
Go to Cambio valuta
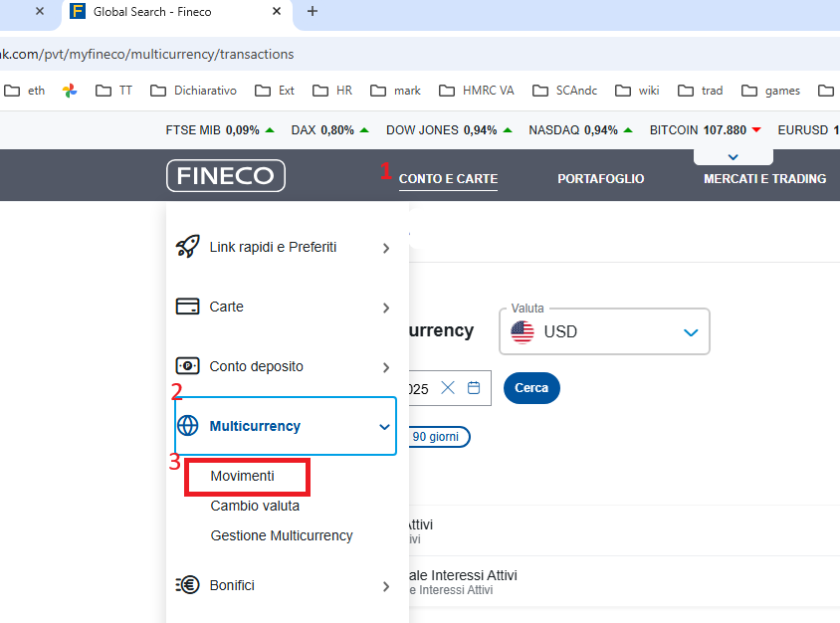[255, 506]
